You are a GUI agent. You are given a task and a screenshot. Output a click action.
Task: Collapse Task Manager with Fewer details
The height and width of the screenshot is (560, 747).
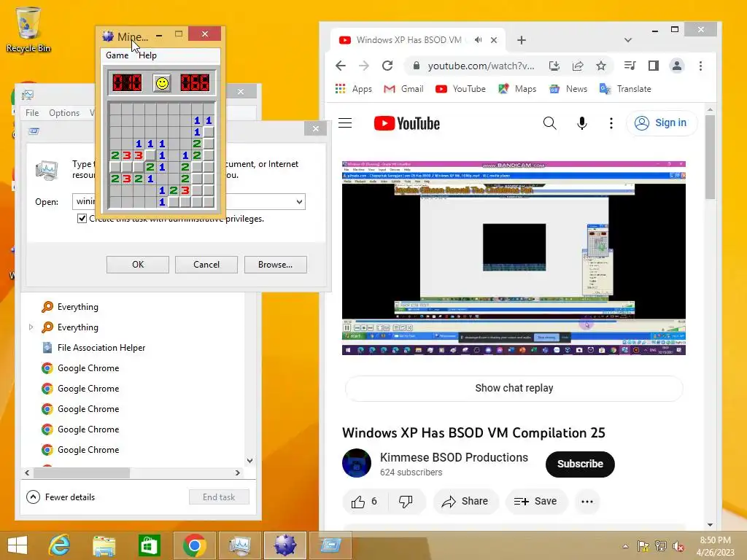click(x=61, y=497)
